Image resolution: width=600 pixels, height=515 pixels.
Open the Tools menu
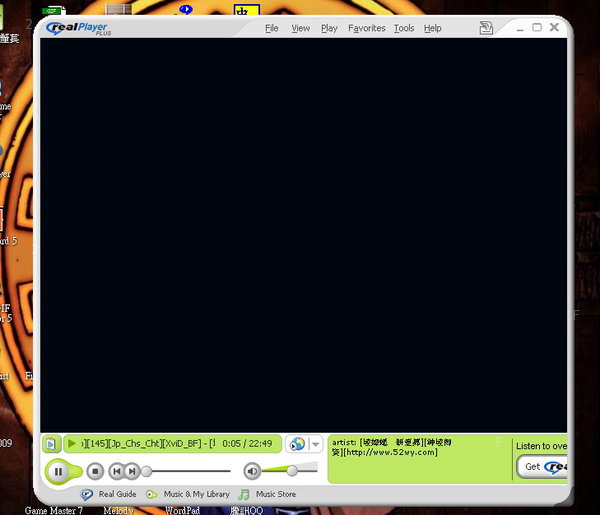coord(403,29)
